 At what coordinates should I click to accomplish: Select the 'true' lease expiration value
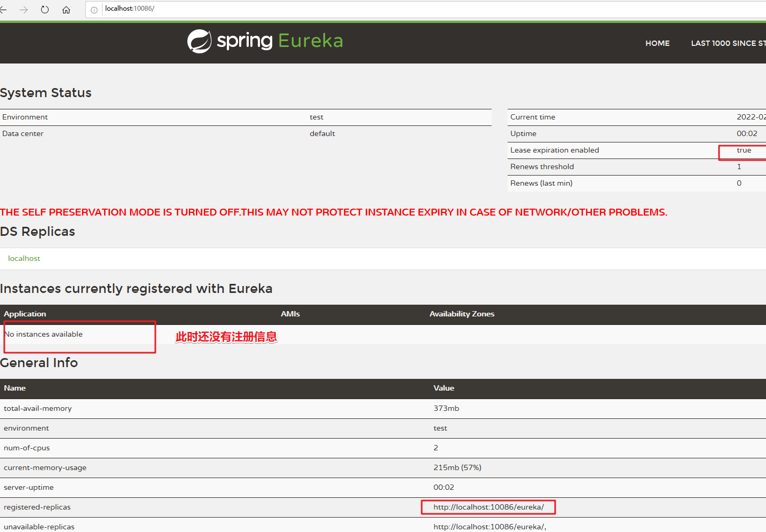(744, 150)
